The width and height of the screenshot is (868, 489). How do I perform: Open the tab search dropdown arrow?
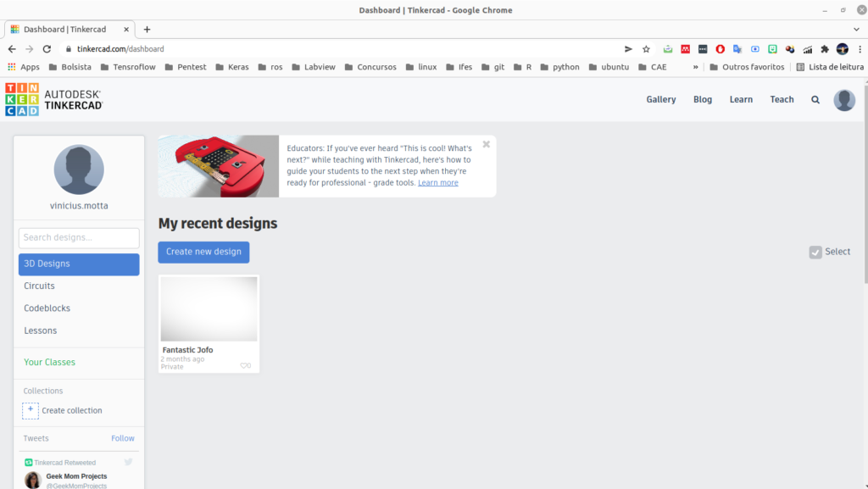(856, 30)
